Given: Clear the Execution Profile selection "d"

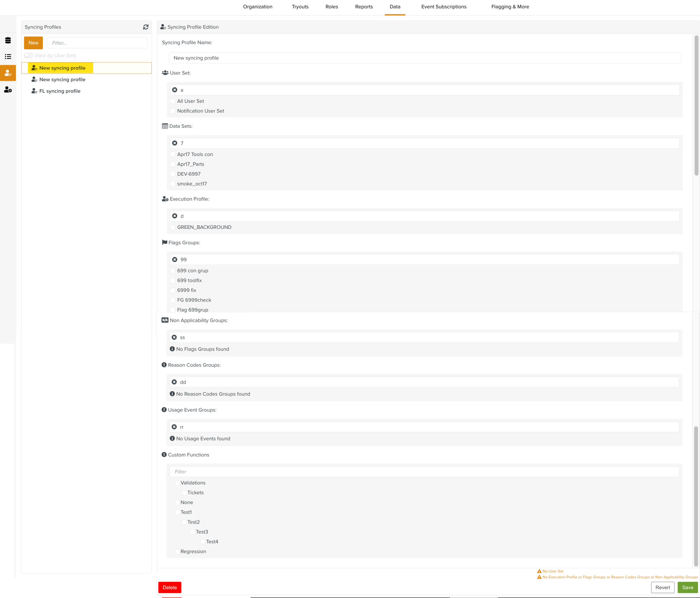Looking at the screenshot, I should click(174, 216).
